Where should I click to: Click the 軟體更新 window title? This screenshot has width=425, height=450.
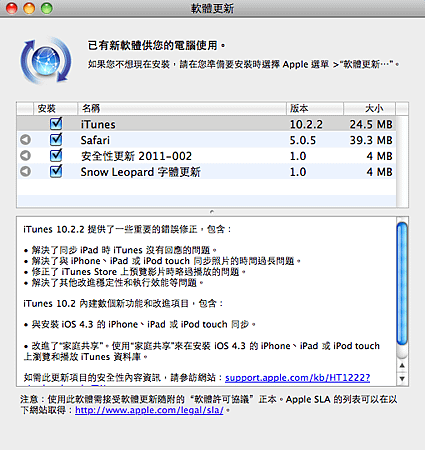click(x=212, y=8)
